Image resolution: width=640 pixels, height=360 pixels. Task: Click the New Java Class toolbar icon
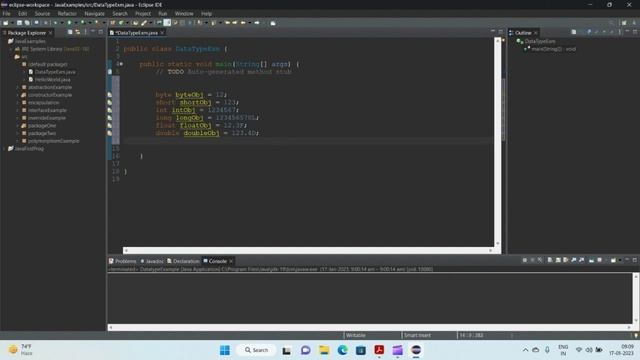pos(120,23)
